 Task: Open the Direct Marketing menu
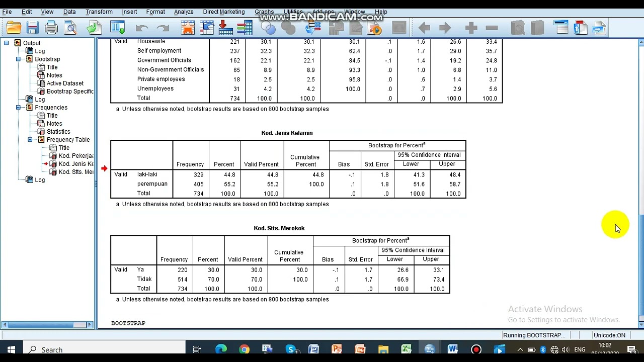[x=224, y=12]
